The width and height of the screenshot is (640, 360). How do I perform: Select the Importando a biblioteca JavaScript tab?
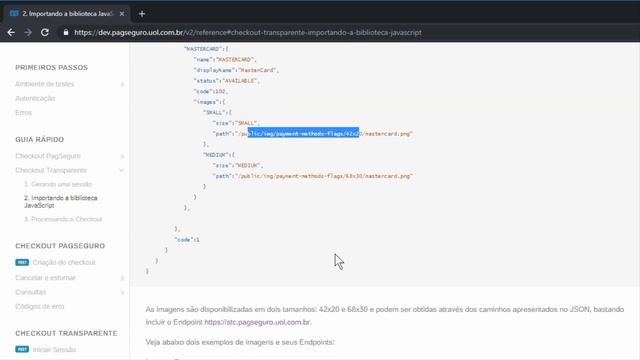point(67,14)
